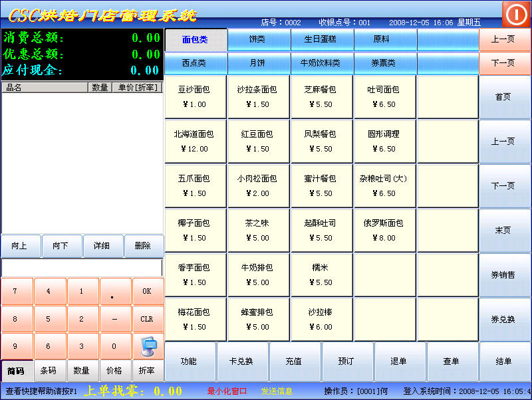This screenshot has height=400, width=532.
Task: Add 牛奶排包 to the order
Action: (259, 275)
